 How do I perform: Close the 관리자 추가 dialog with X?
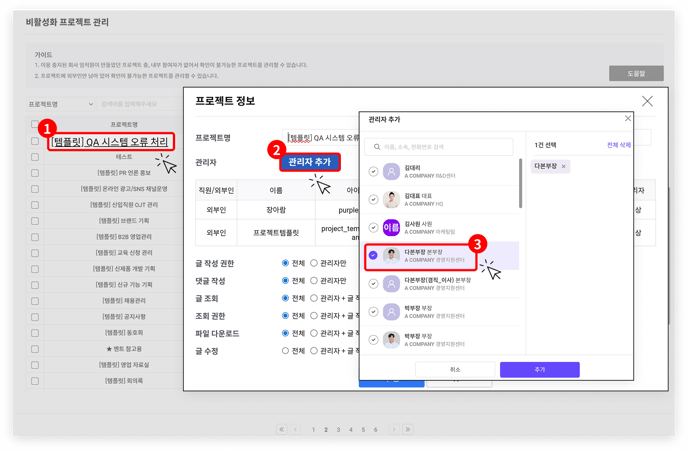[628, 119]
